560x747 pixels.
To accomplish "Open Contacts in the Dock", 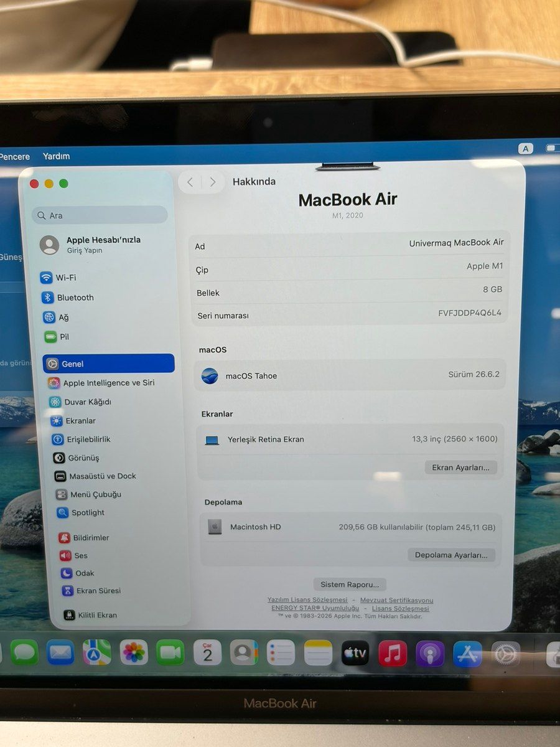I will pos(244,653).
